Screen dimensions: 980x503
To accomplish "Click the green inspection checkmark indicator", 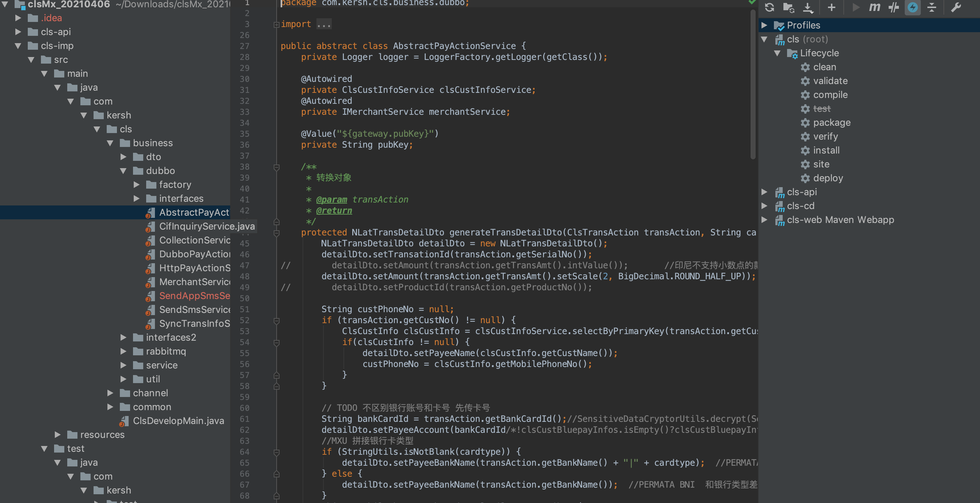I will click(x=752, y=2).
